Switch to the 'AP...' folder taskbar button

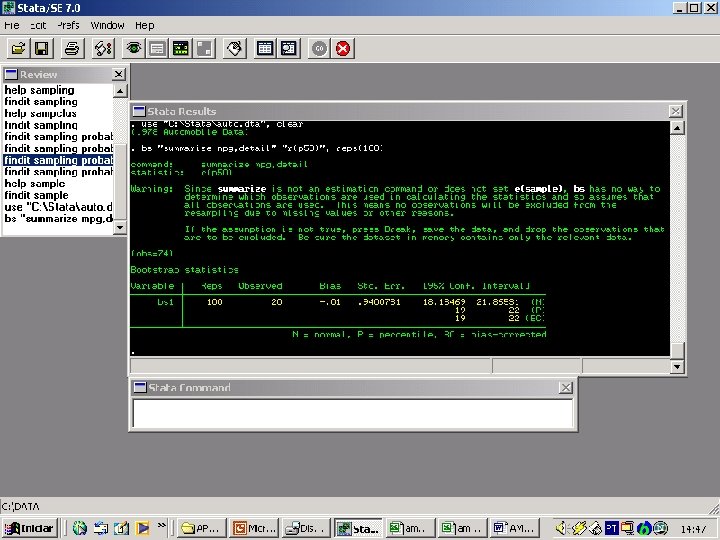coord(202,528)
